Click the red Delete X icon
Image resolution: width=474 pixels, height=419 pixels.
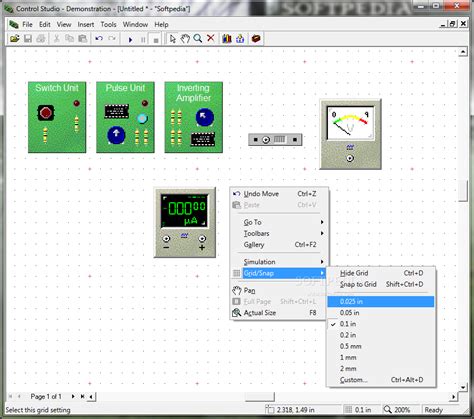click(x=211, y=38)
